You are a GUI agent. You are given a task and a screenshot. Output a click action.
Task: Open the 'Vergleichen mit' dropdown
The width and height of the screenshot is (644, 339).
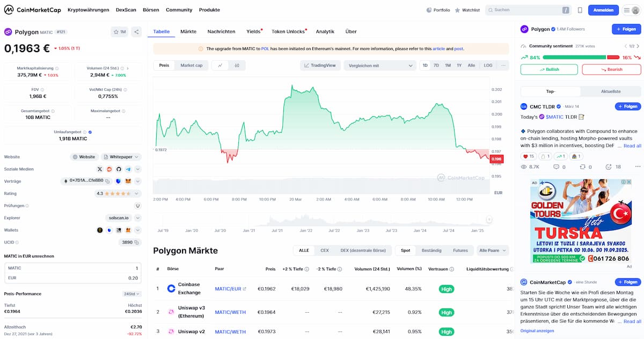(x=380, y=66)
